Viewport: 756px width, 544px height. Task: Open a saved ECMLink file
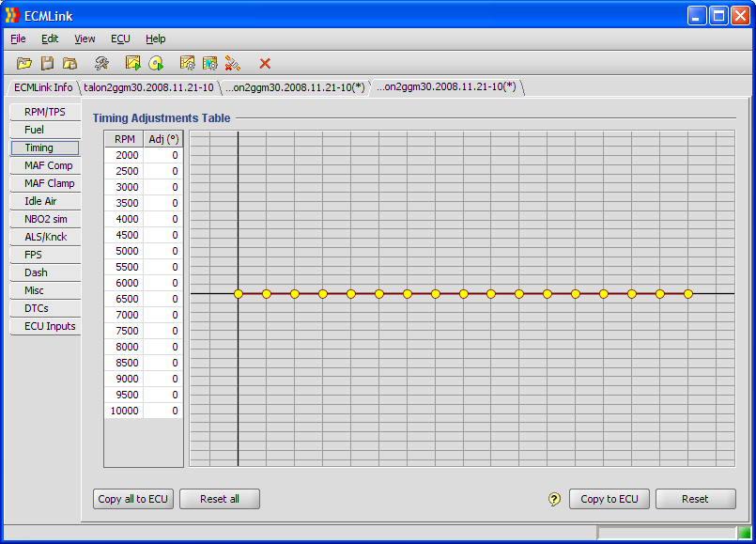pos(24,63)
